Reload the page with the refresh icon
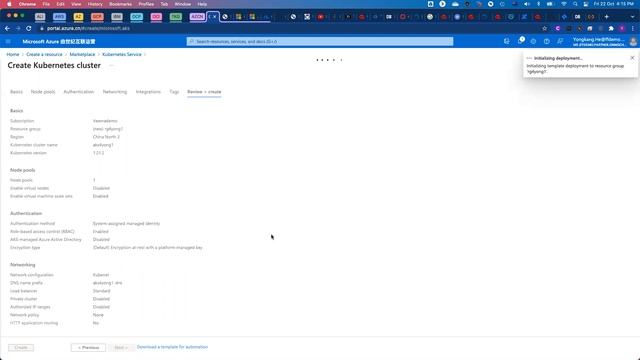The width and height of the screenshot is (640, 360). [x=29, y=29]
